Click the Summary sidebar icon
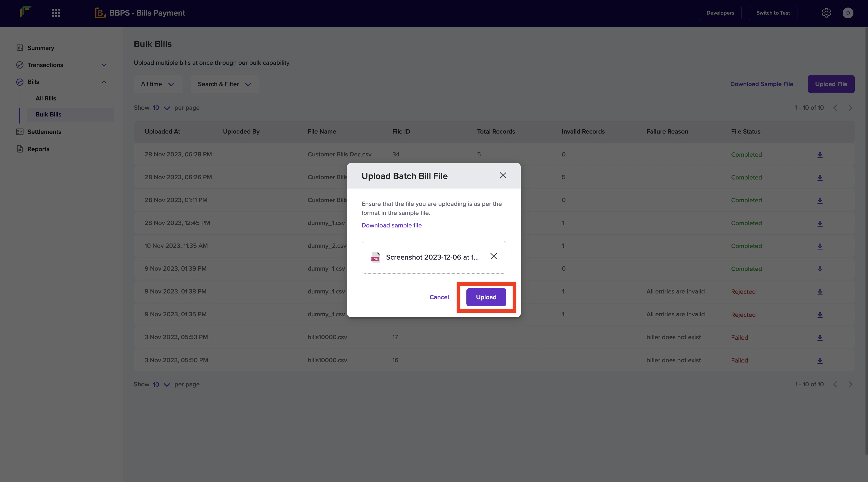868x482 pixels. pos(20,48)
